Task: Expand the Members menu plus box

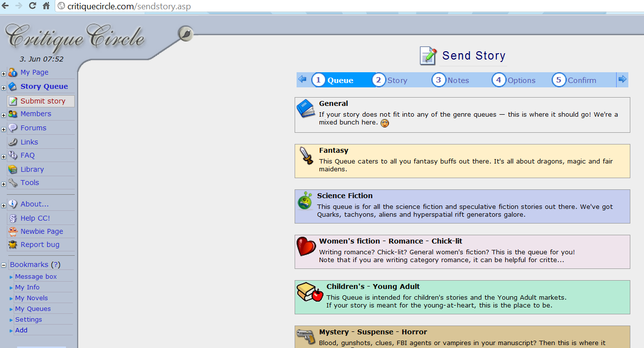Action: pyautogui.click(x=4, y=115)
